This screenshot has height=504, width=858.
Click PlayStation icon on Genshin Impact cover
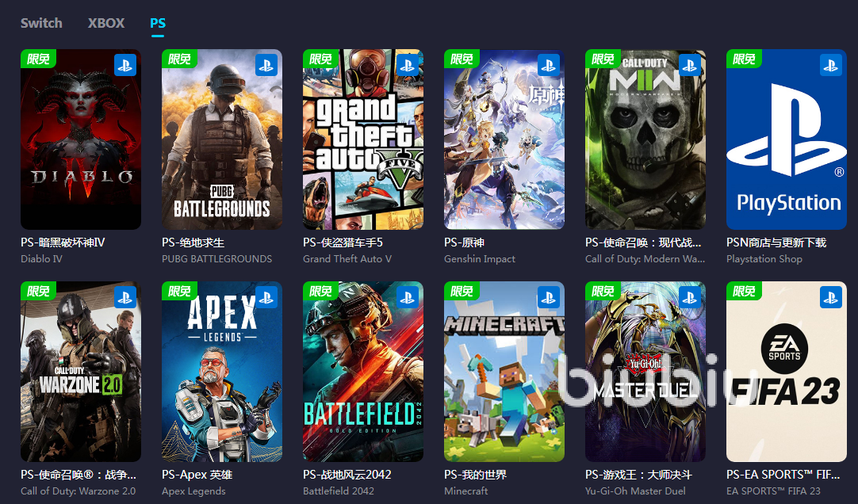pyautogui.click(x=549, y=65)
